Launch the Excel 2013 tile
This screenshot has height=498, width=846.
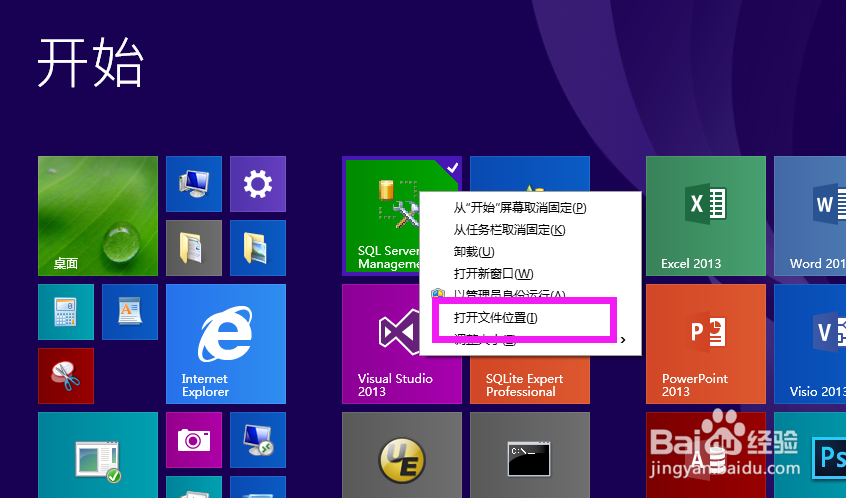[x=706, y=216]
